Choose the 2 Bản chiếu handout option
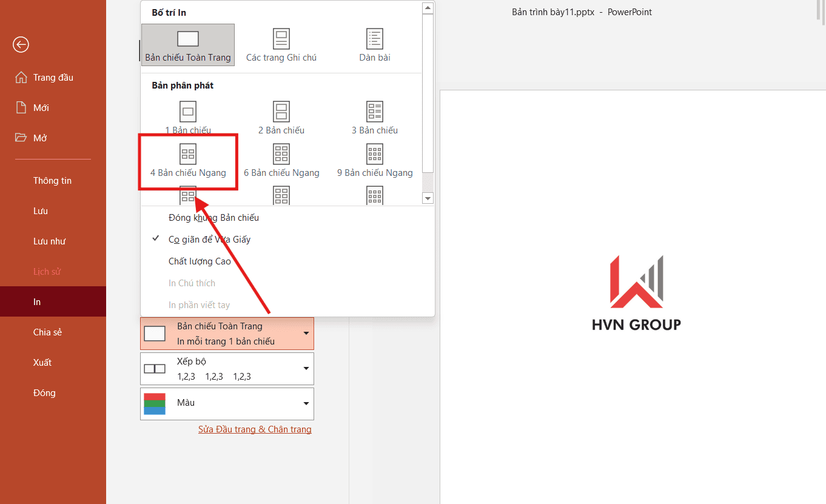Screen dimensions: 826x504 tap(281, 117)
